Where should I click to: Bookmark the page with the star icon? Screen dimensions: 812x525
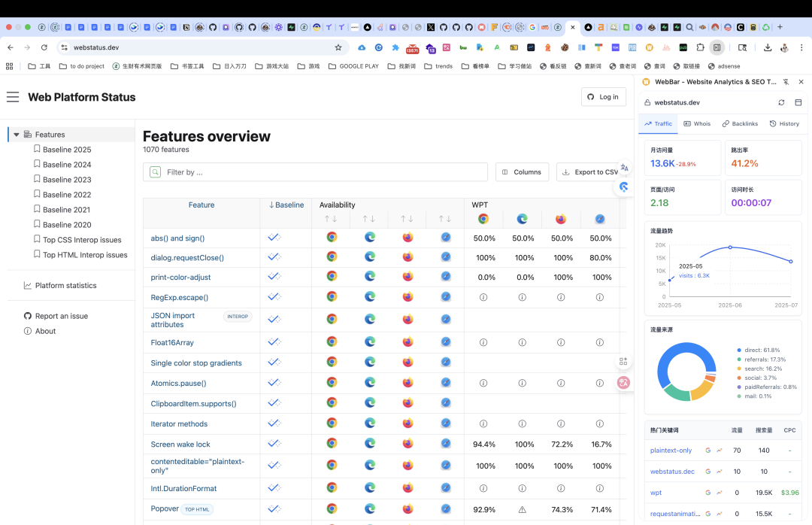338,47
